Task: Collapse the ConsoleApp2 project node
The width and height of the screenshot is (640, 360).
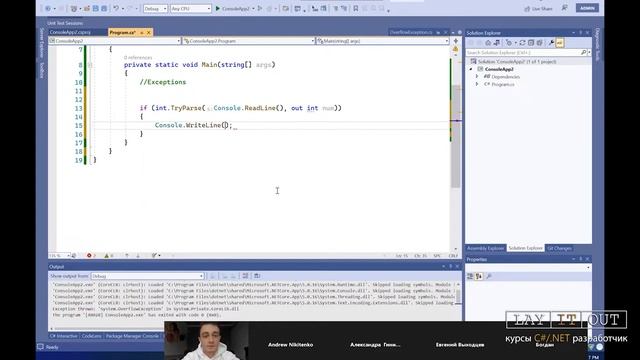Action: click(x=471, y=69)
